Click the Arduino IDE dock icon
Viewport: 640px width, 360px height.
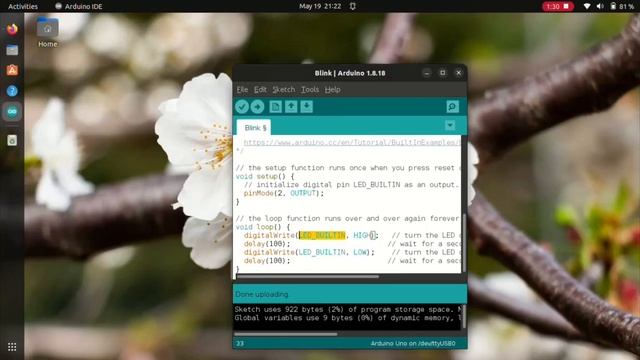pos(12,111)
